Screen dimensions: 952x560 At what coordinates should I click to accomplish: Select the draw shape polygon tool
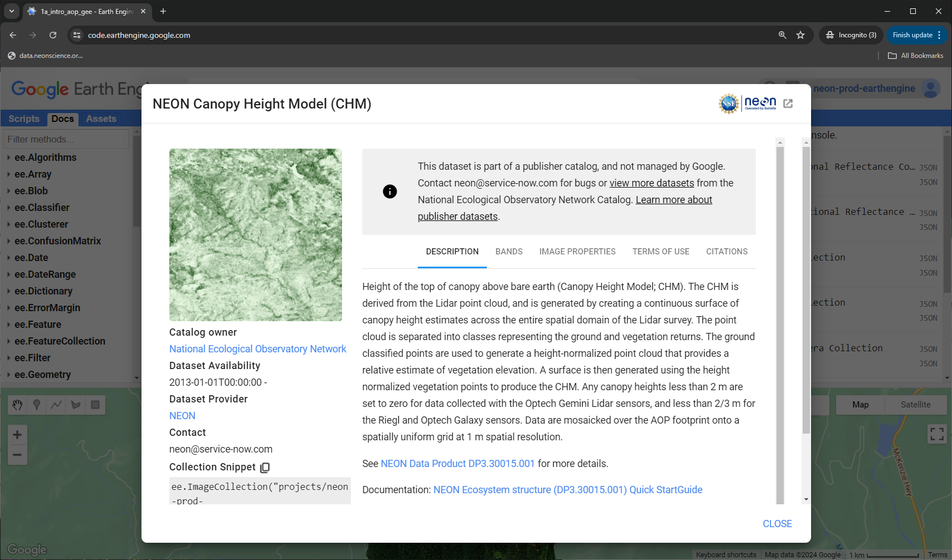point(76,405)
